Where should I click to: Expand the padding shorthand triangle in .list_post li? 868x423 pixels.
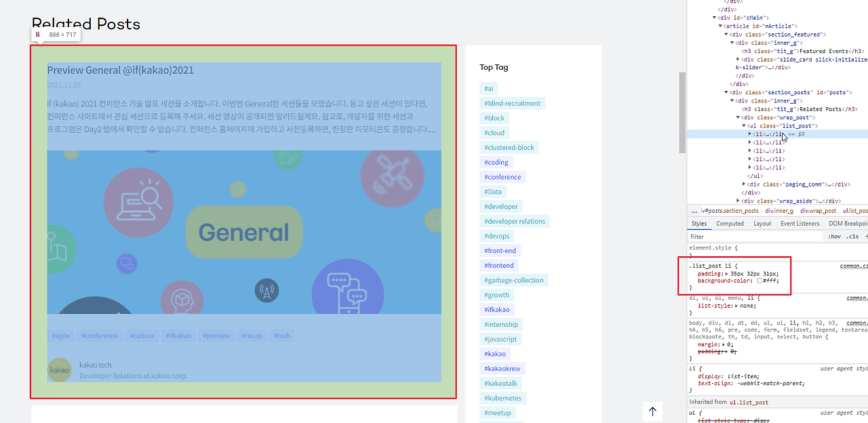(x=726, y=274)
